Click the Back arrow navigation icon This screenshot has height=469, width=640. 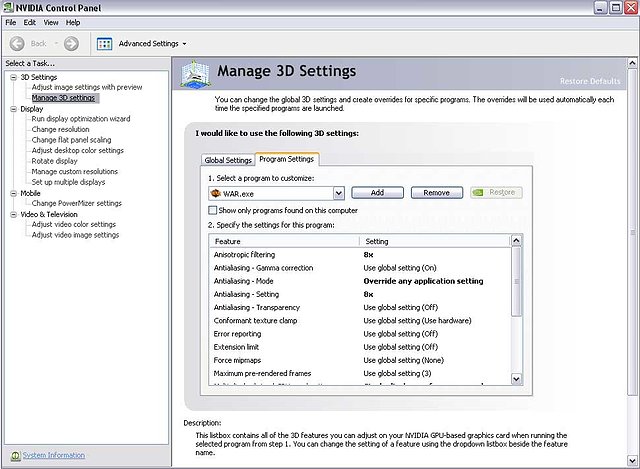point(17,43)
